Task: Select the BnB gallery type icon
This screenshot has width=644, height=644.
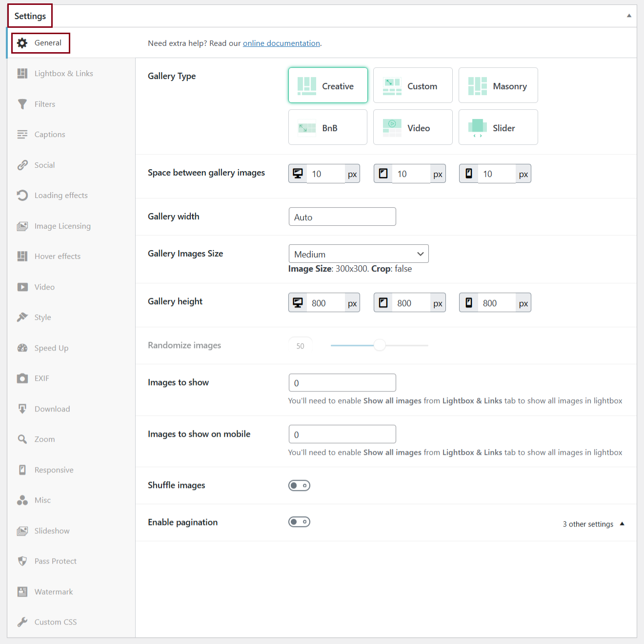Action: (x=307, y=128)
